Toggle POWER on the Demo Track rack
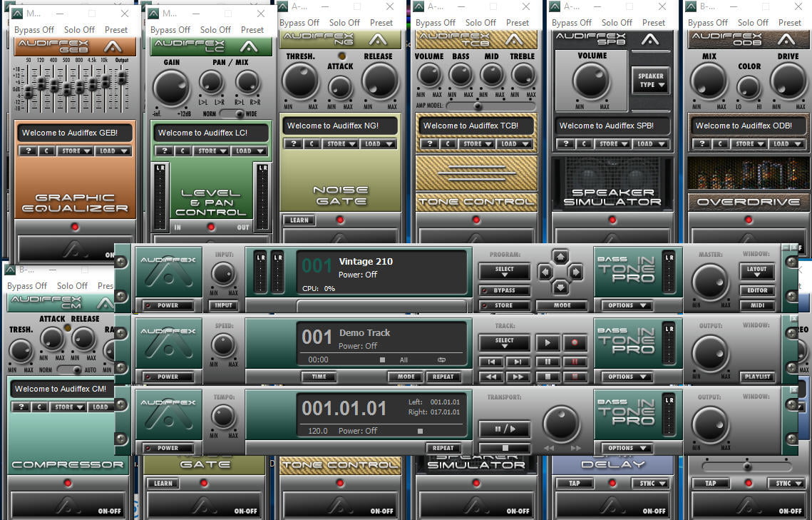812x520 pixels. click(168, 377)
